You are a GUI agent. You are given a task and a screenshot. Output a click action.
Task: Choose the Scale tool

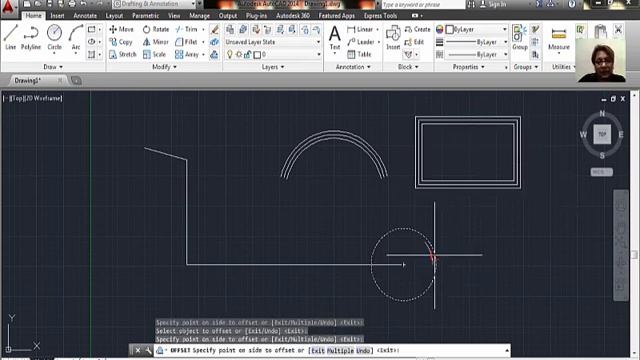(154, 54)
